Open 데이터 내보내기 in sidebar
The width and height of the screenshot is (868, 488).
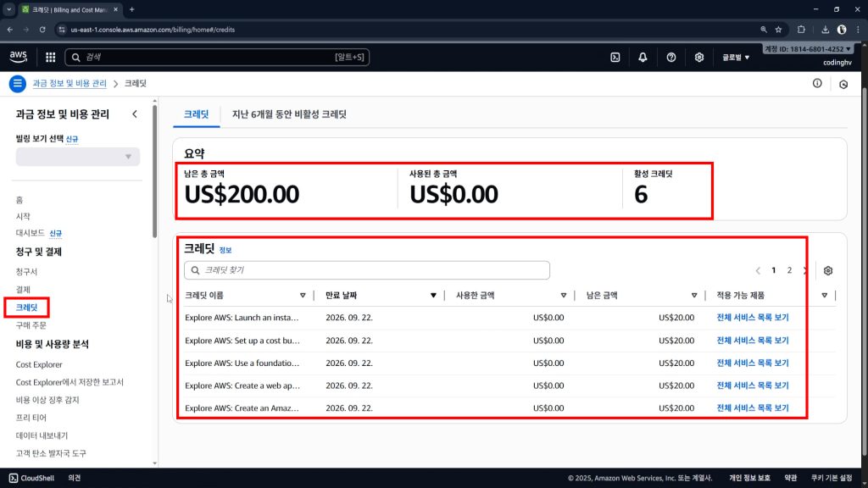pos(42,435)
